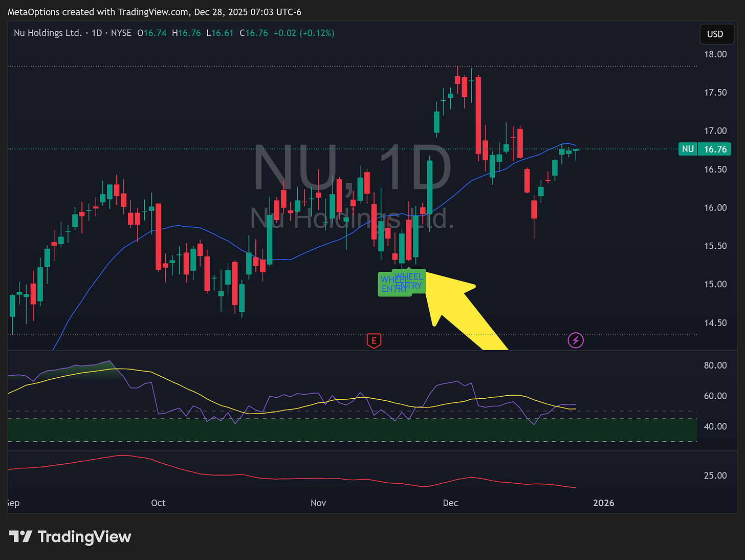Open the NYSE exchange selector
Viewport: 745px width, 560px height.
click(x=121, y=33)
